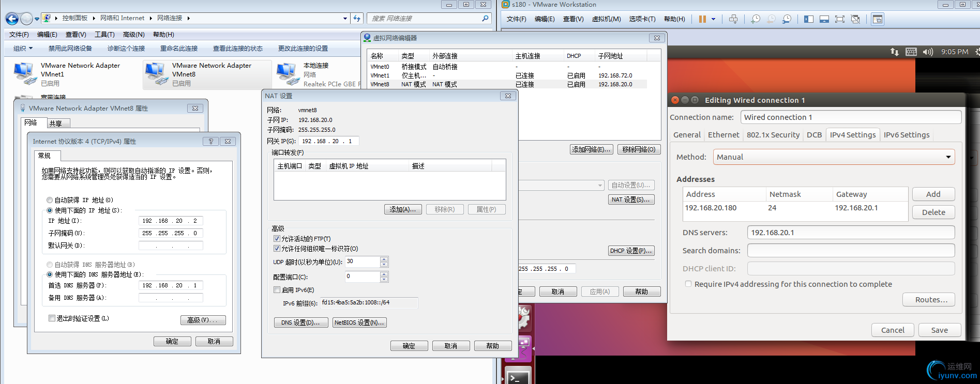Enable the 启用 IPv6 checkbox
This screenshot has width=980, height=384.
(277, 290)
